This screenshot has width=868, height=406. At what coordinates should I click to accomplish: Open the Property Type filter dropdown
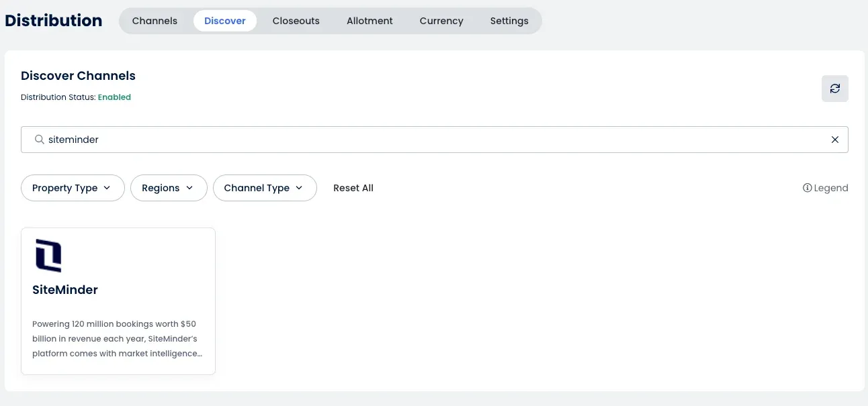pos(72,188)
